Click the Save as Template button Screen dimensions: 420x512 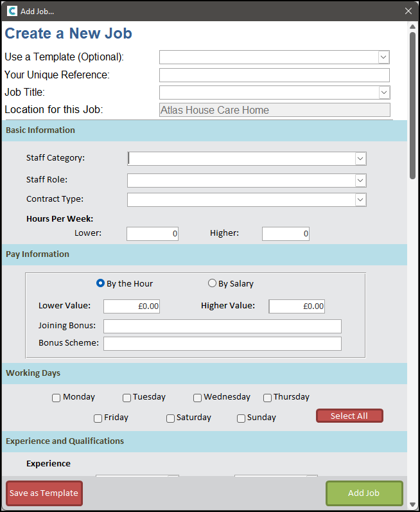coord(44,493)
